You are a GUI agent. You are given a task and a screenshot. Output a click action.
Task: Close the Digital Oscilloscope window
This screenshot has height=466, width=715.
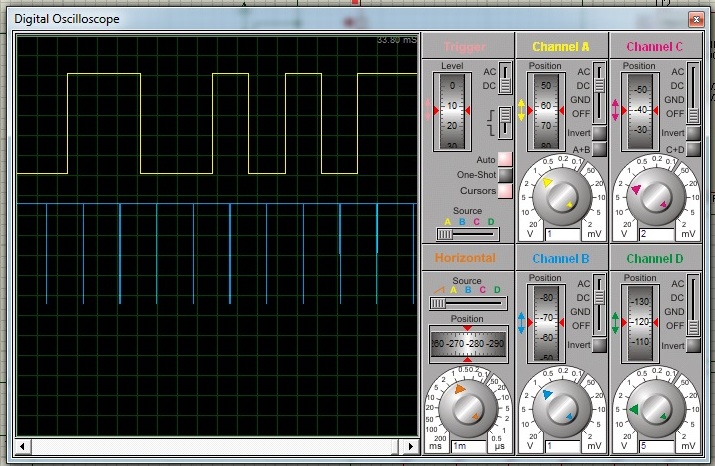pyautogui.click(x=696, y=19)
